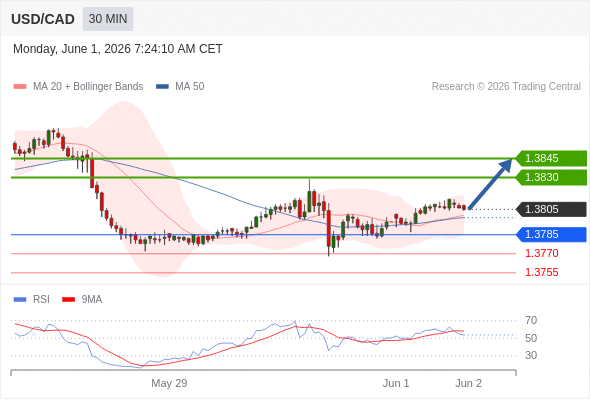The image size is (590, 400).
Task: Click the red 1.3755 support value
Action: pos(541,272)
